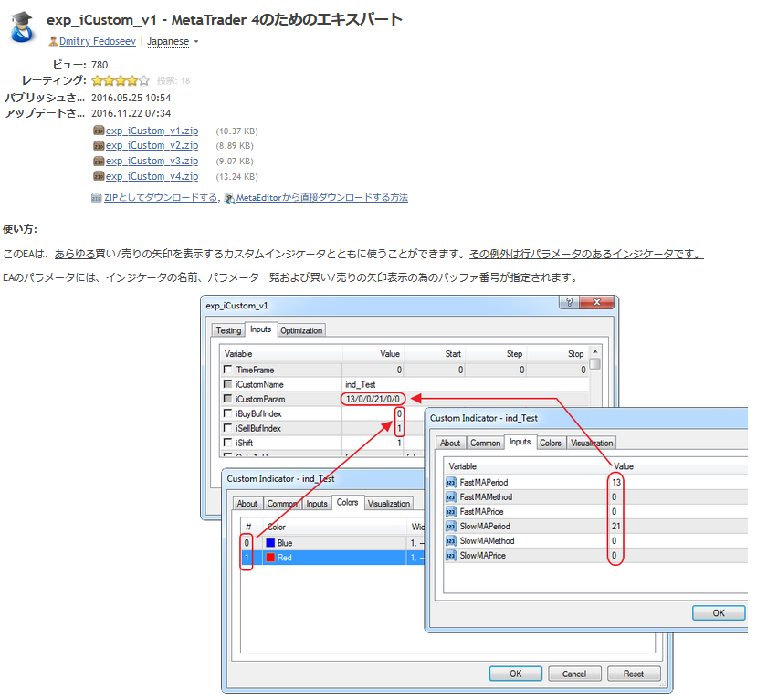Click the Reset button

pyautogui.click(x=634, y=674)
